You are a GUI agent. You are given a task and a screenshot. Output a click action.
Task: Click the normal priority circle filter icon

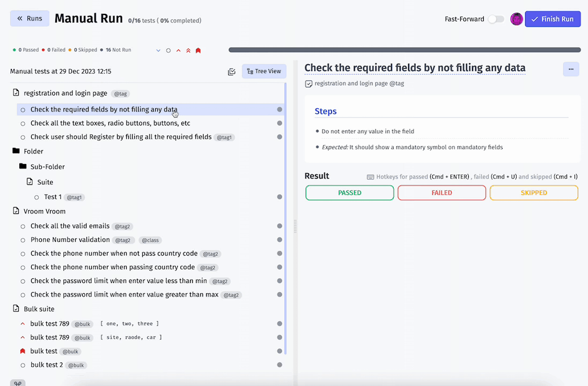coord(168,50)
